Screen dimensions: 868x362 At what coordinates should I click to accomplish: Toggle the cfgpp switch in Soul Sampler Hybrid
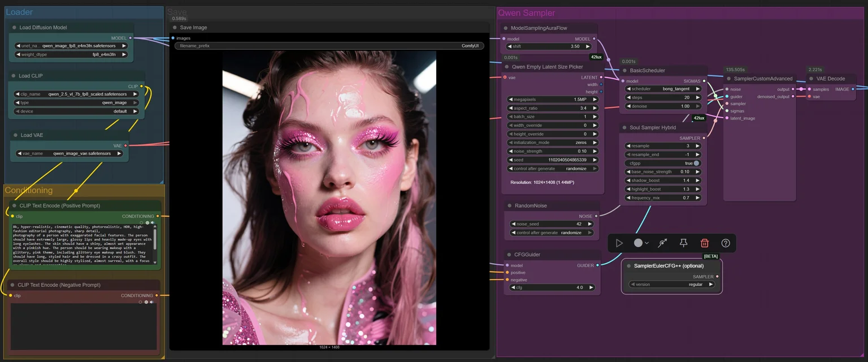tap(696, 163)
